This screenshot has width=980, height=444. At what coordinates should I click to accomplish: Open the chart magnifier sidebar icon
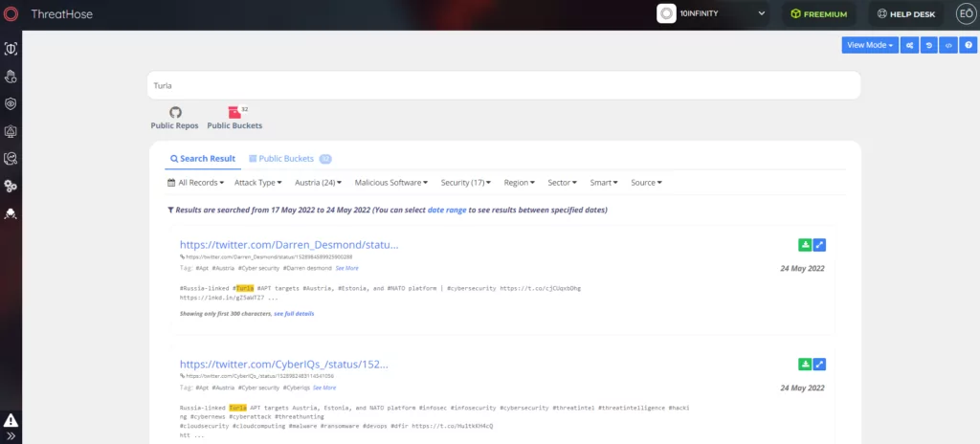point(11,159)
